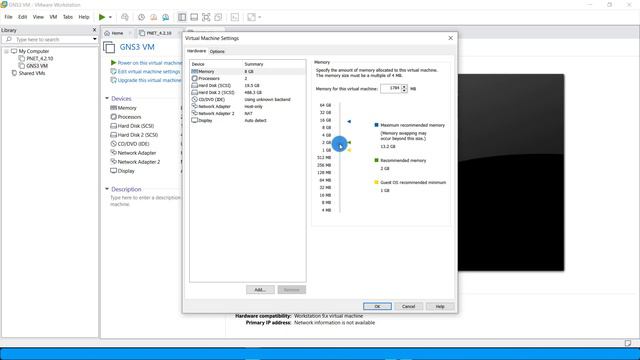This screenshot has width=640, height=360.
Task: Click the Enter Full Screen icon
Action: (x=206, y=17)
